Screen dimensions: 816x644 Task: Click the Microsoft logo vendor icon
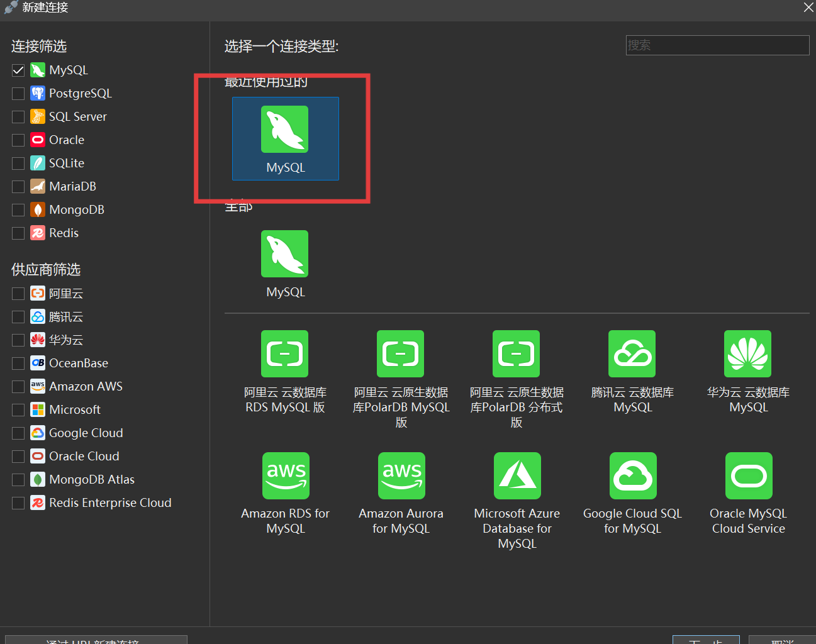click(x=38, y=409)
